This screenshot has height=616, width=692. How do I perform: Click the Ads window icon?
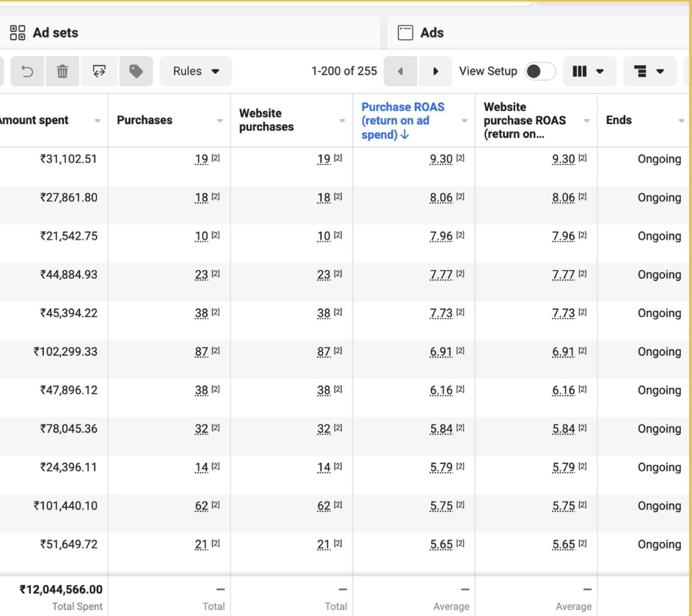click(405, 33)
